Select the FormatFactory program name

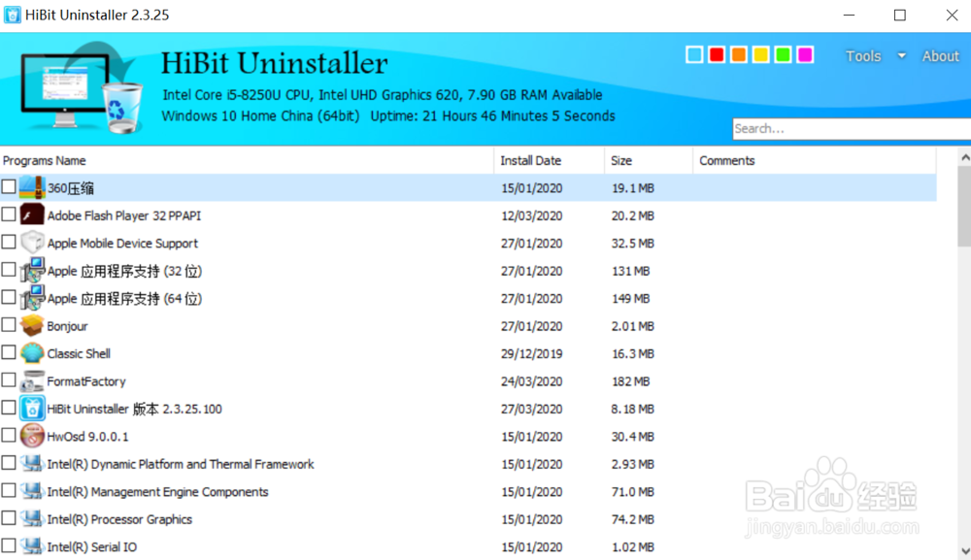point(86,381)
